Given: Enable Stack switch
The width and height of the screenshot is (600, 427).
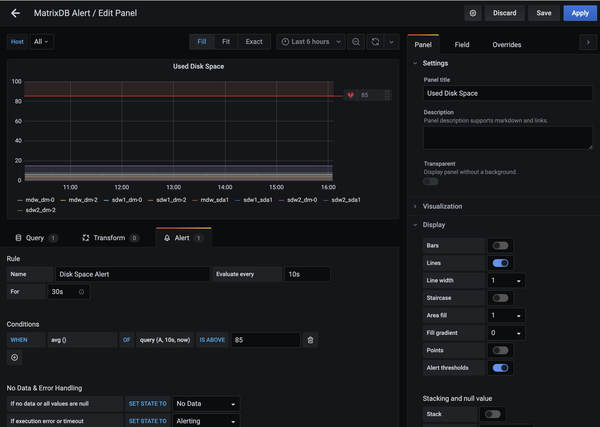Looking at the screenshot, I should [x=492, y=414].
